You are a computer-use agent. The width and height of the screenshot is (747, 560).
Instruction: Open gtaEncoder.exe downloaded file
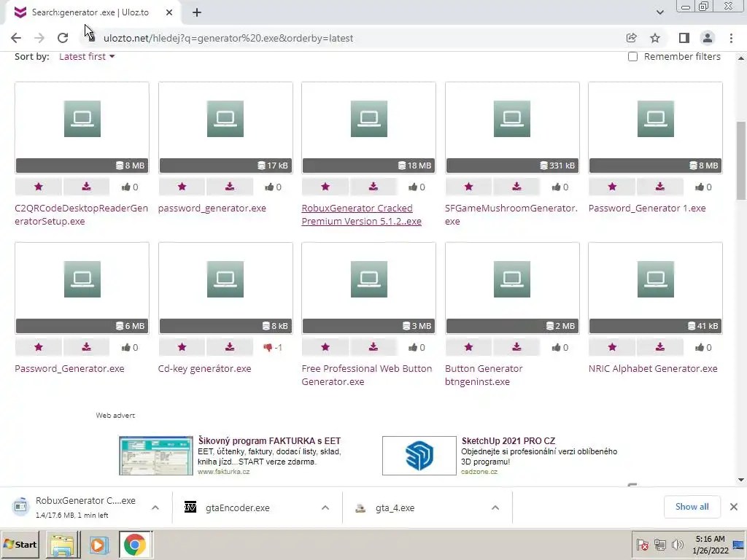click(x=237, y=507)
